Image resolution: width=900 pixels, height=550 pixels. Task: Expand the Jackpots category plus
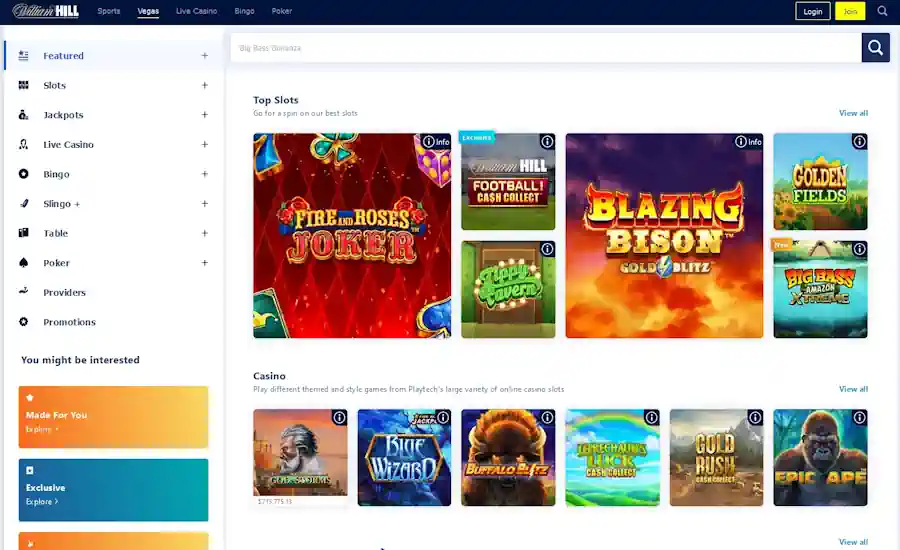(204, 115)
